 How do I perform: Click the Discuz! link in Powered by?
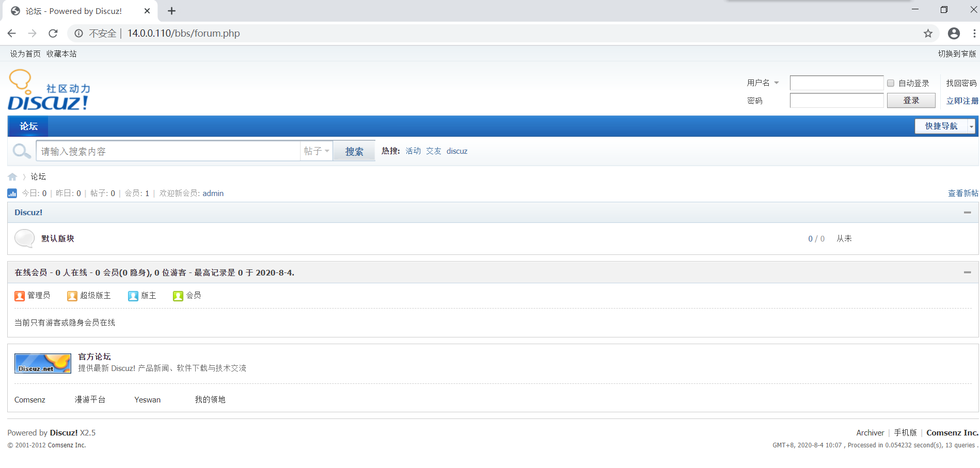tap(64, 433)
